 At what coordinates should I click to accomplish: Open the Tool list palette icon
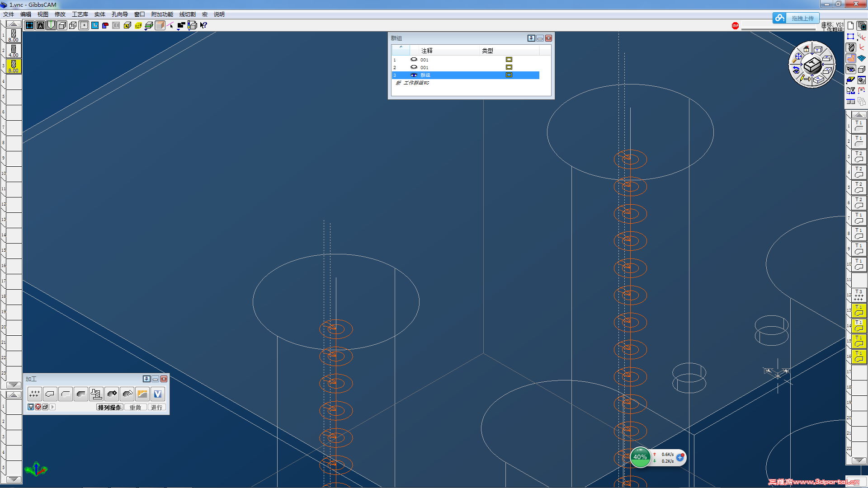(851, 47)
